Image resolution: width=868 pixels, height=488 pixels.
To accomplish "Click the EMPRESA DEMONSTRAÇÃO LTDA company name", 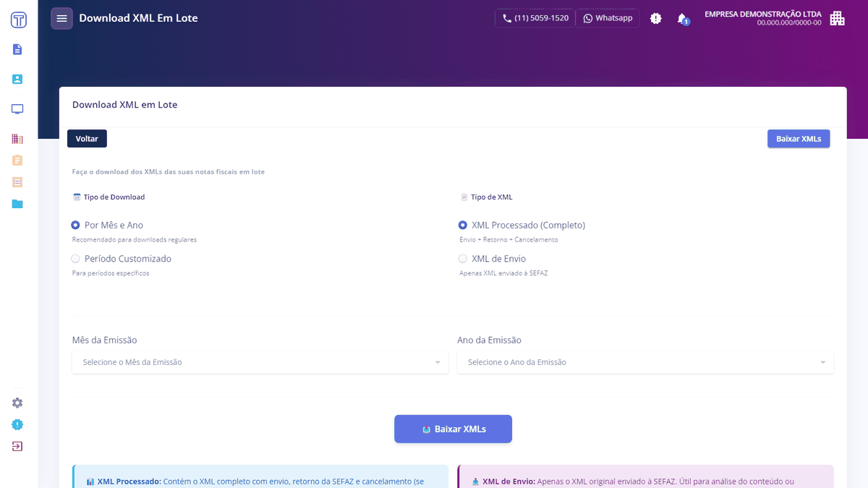I will click(762, 14).
